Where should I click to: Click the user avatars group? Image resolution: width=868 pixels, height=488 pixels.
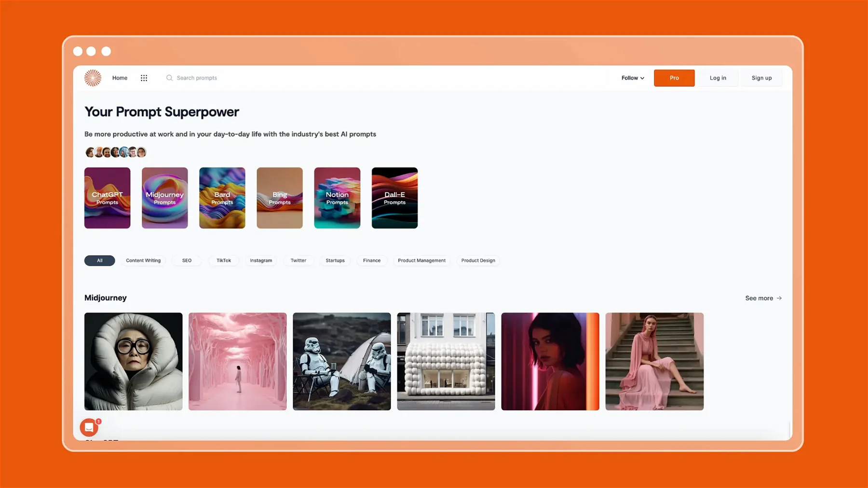(116, 152)
